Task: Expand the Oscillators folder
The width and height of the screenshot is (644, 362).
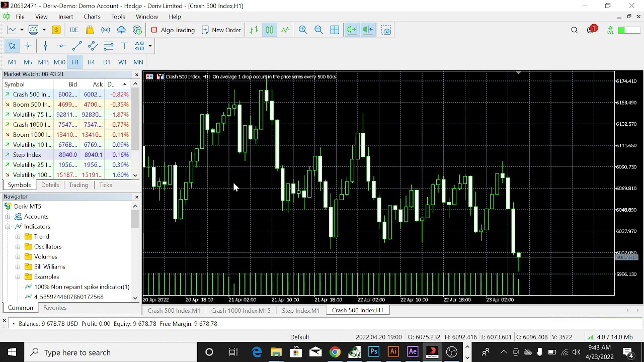Action: (18, 247)
